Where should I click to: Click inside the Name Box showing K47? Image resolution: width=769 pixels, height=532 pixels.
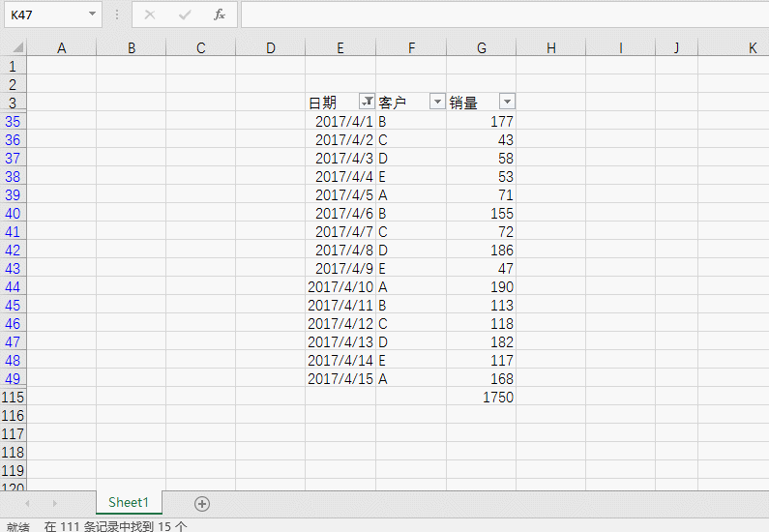tap(46, 15)
